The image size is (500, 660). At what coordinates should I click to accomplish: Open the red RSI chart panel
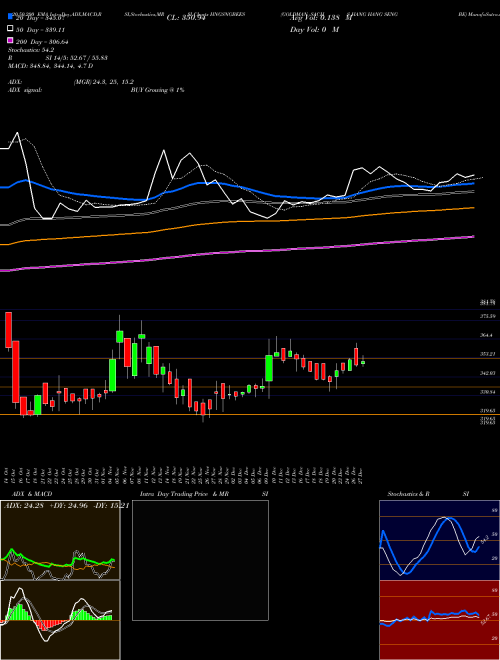point(439,620)
